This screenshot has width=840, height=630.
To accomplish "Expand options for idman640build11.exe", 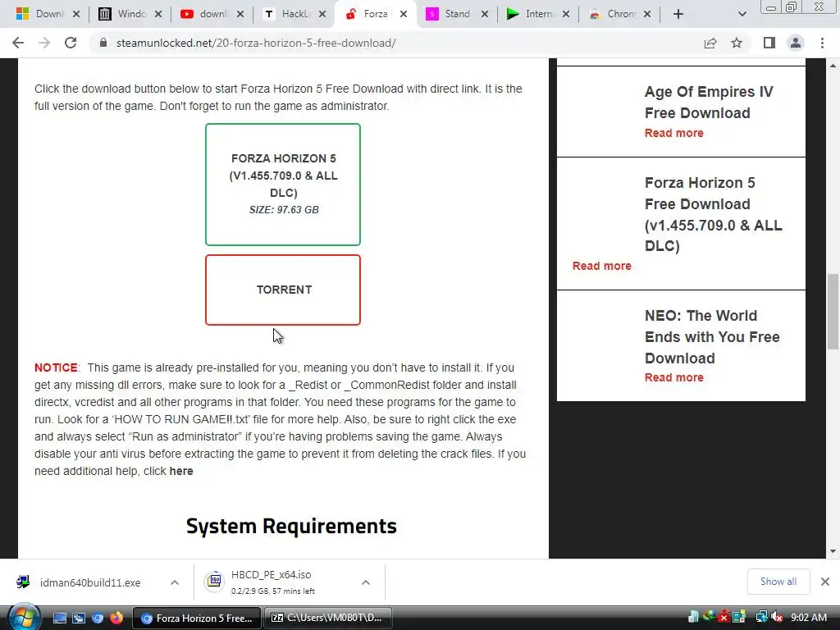I will 174,582.
